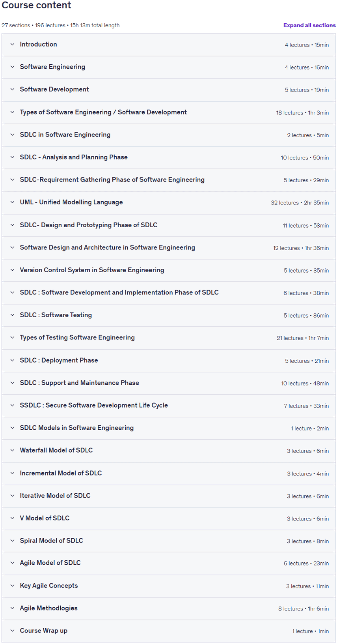Click 32 lectures • 2hr 35min label
The width and height of the screenshot is (337, 644).
pyautogui.click(x=300, y=203)
